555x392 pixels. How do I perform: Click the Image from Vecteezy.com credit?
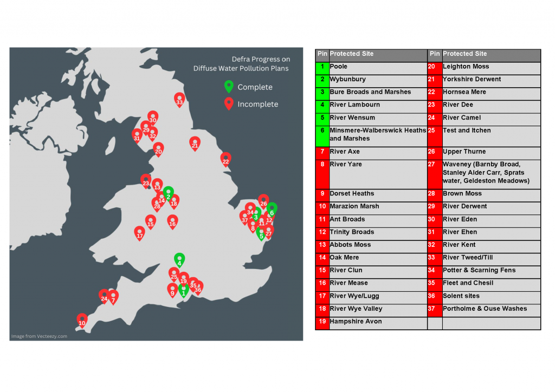point(39,336)
